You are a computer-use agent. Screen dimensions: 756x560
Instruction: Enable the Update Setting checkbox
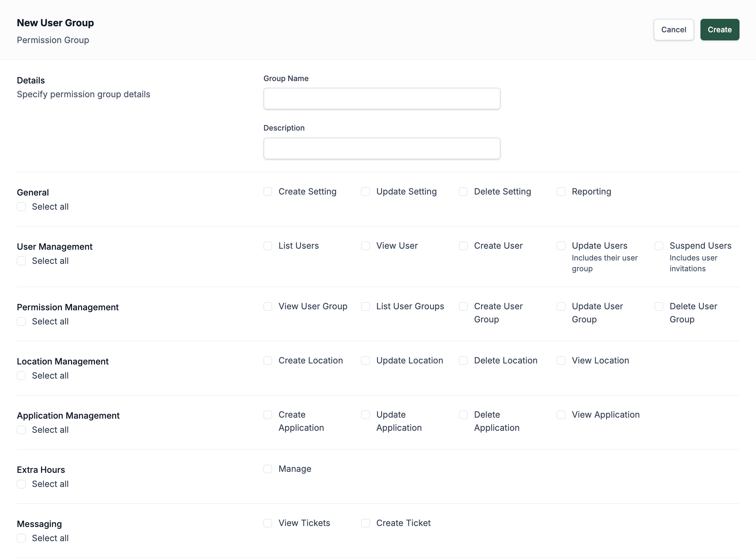pyautogui.click(x=366, y=191)
